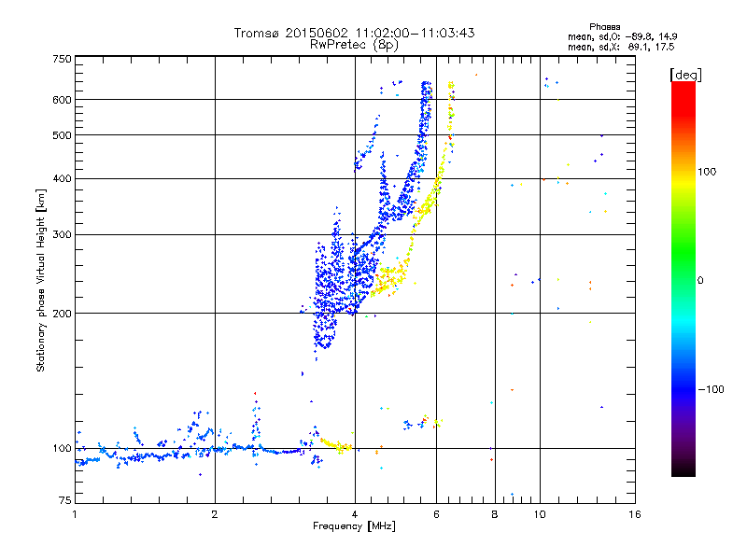Click the black bottom of the colorbar
Viewport: 747px width, 560px height.
tap(684, 469)
